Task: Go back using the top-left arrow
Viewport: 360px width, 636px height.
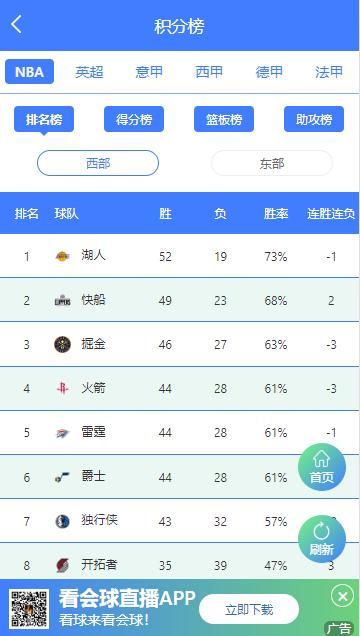Action: point(16,24)
